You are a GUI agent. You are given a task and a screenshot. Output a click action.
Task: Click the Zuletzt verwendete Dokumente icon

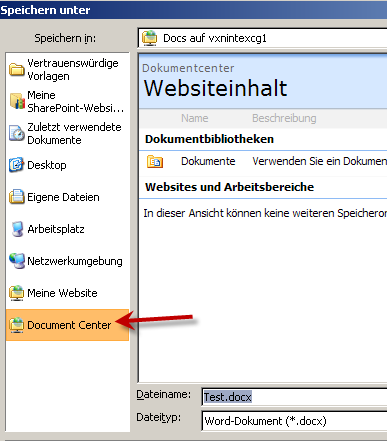click(16, 133)
